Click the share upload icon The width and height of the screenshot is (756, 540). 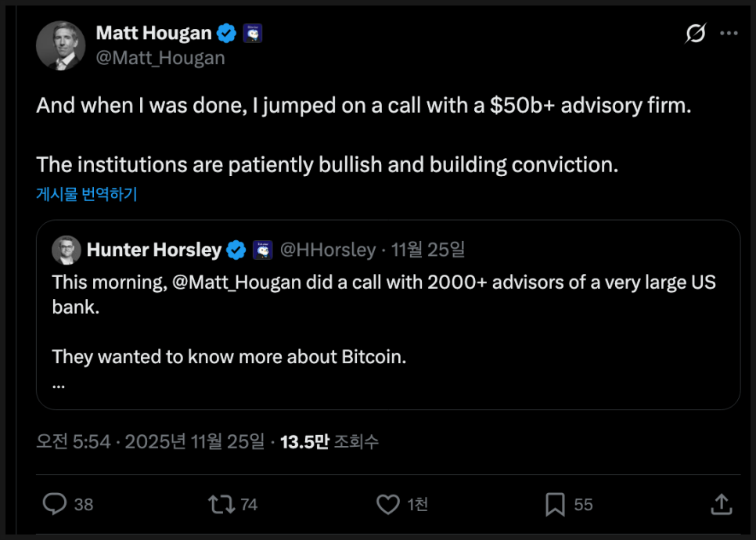(722, 505)
